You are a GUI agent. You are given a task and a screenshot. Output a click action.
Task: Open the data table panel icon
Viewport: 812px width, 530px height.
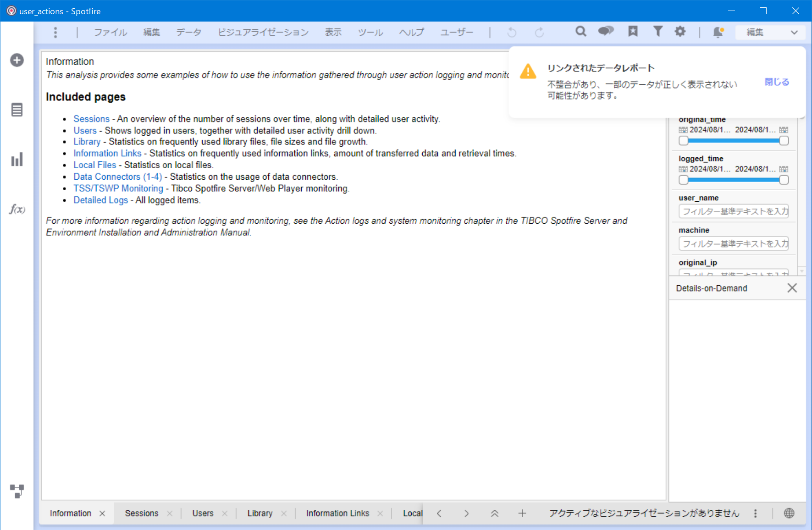point(17,110)
